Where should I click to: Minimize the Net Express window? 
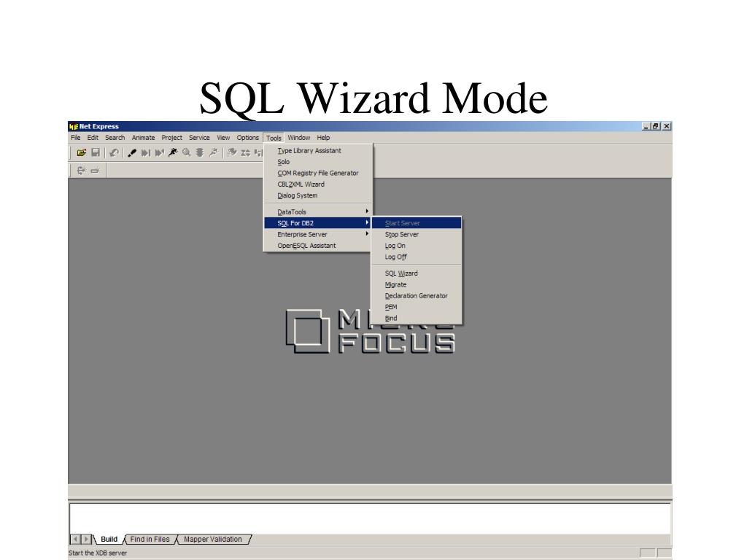(646, 126)
